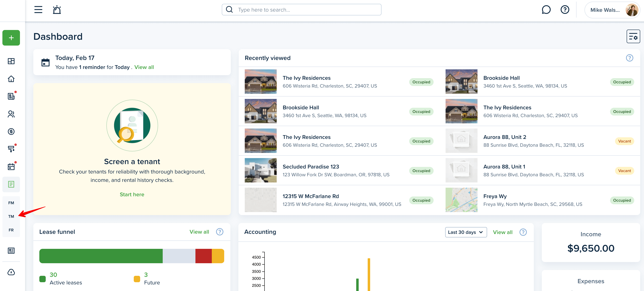Open Secluded Paradise 123 thumbnail
Screen dimensions: 644x291
[x=261, y=170]
